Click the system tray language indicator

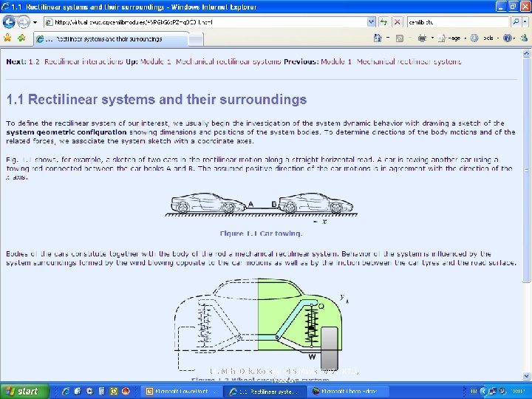[474, 392]
